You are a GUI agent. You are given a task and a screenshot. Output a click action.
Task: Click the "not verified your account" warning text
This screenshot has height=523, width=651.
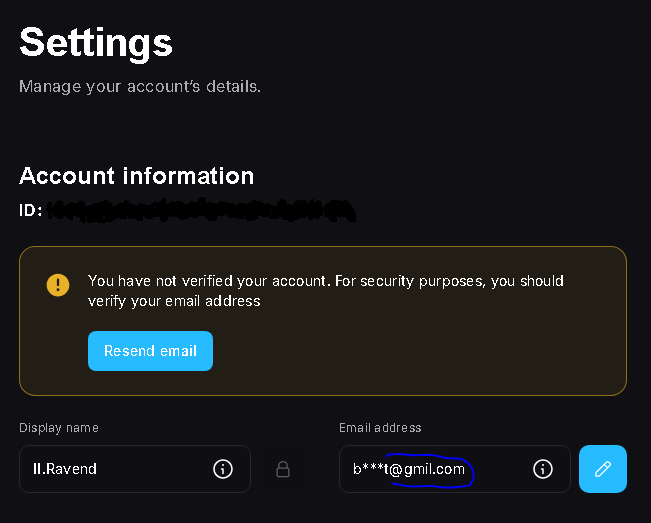click(x=325, y=281)
